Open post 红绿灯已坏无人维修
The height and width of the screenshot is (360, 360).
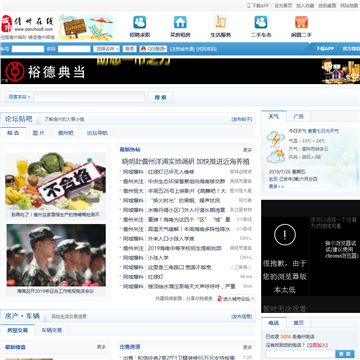pos(171,172)
